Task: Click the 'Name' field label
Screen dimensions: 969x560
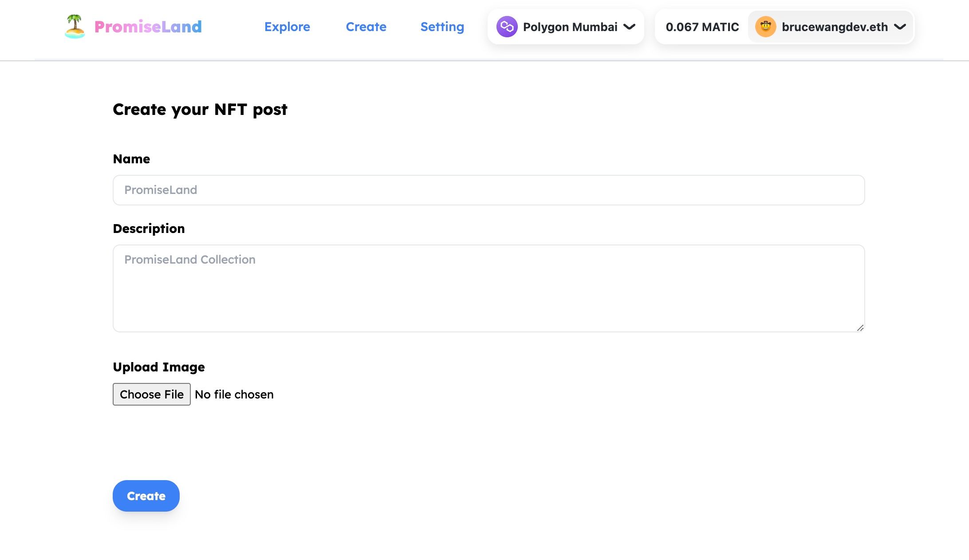Action: tap(131, 159)
